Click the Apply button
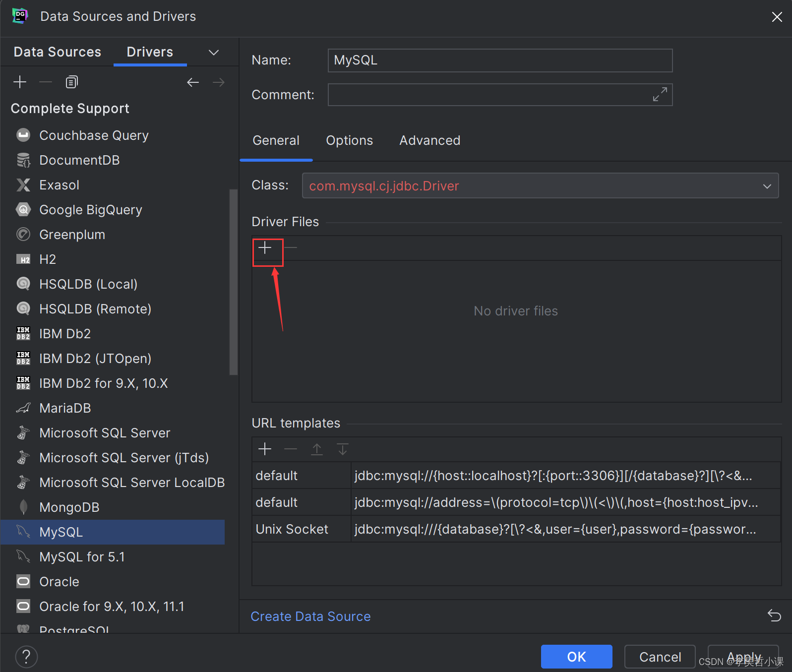 coord(743,657)
